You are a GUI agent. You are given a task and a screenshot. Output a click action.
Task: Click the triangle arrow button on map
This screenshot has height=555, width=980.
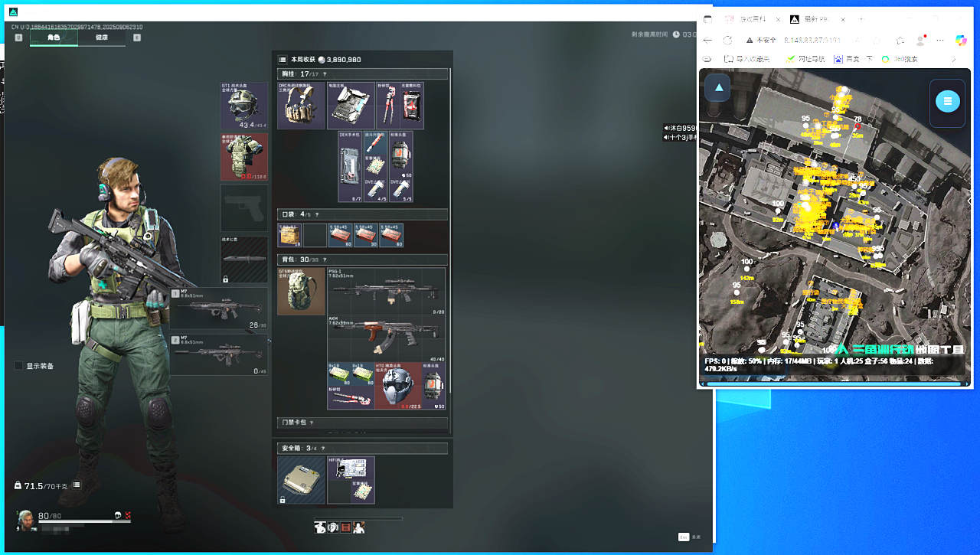(717, 87)
